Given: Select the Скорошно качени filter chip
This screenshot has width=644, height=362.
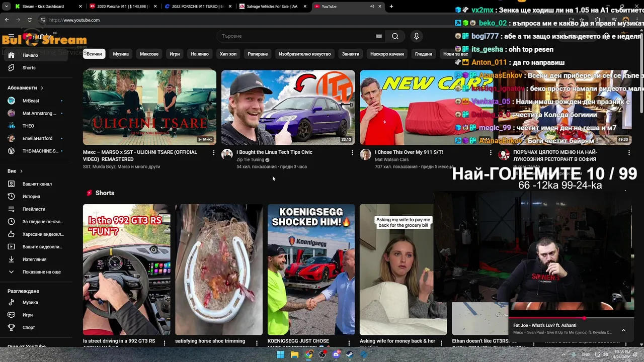Looking at the screenshot, I should pos(387,54).
